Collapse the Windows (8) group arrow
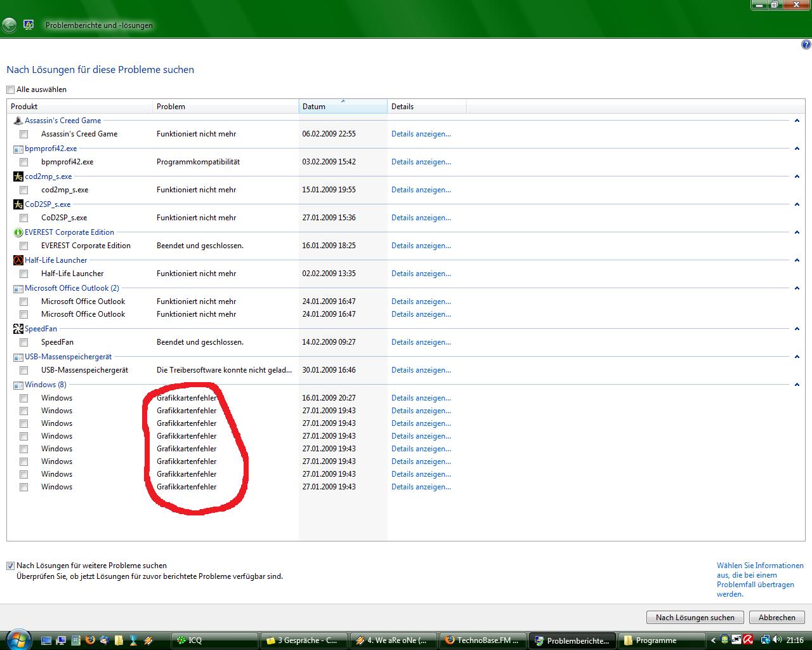This screenshot has width=812, height=650. click(797, 385)
